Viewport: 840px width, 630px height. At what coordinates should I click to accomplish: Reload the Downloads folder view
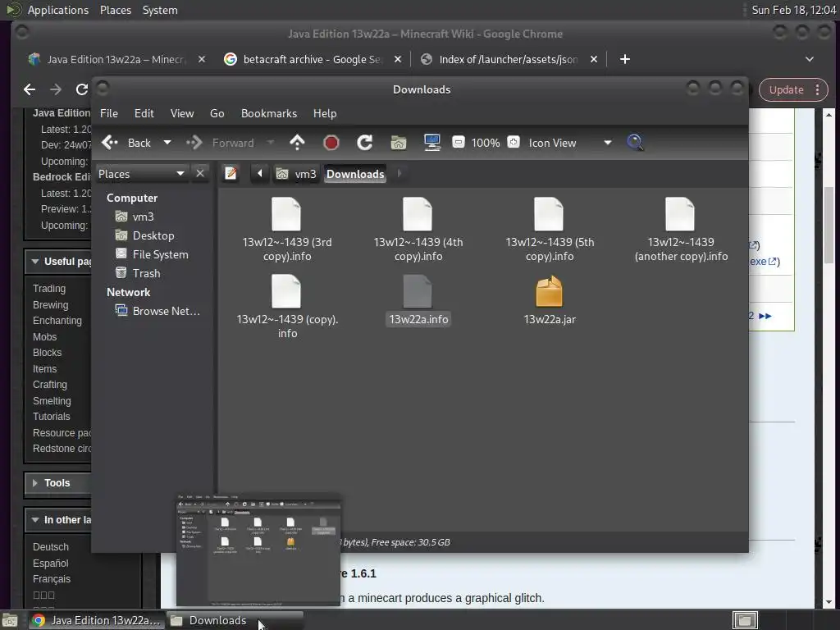[x=365, y=143]
